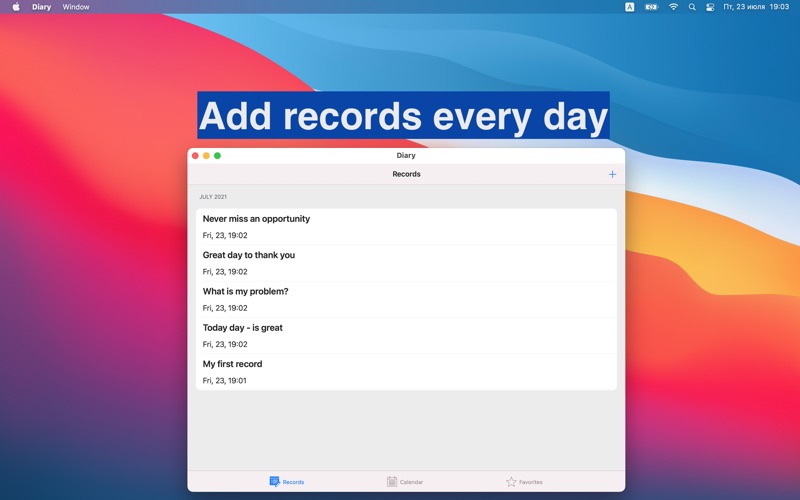Open the Diary menu in the menu bar
This screenshot has width=800, height=500.
tap(41, 7)
